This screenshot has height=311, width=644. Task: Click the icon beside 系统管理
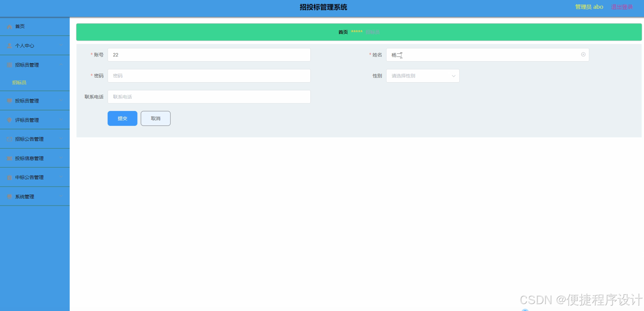[10, 197]
